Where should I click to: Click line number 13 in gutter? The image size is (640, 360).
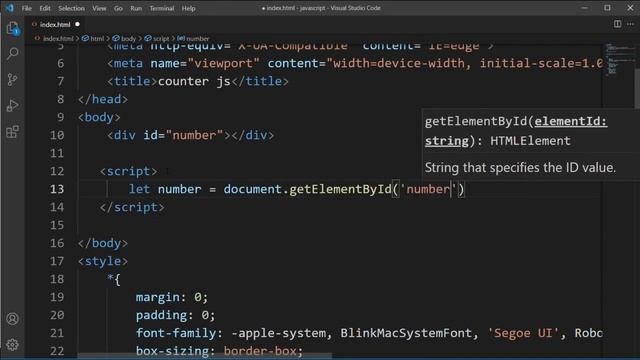(x=57, y=189)
